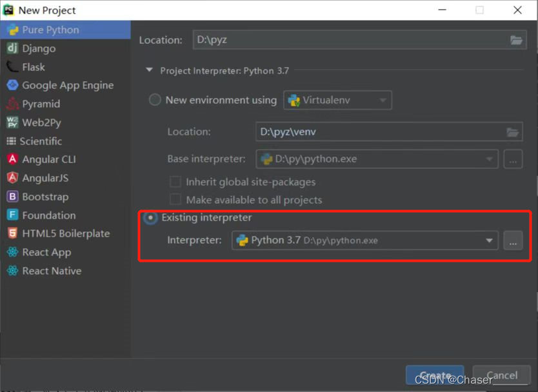538x392 pixels.
Task: Click the Bootstrap icon
Action: 12,197
